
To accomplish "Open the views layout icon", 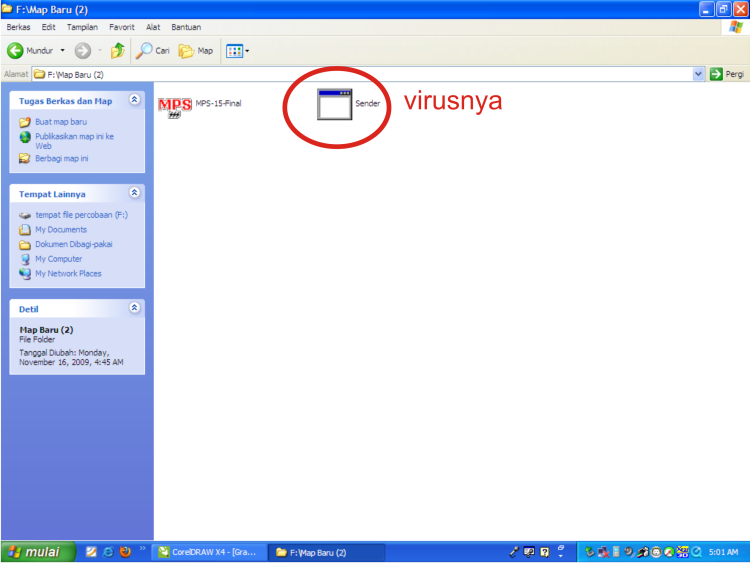I will 233,50.
